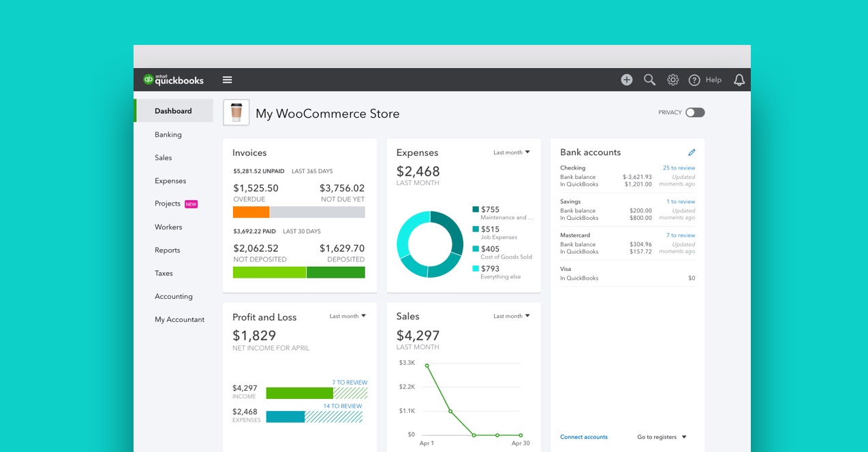Click the search magnifier icon
This screenshot has width=868, height=452.
click(649, 80)
